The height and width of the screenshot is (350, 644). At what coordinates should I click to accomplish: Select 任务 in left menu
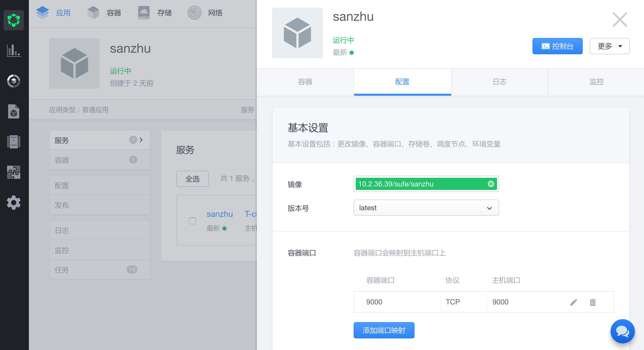pyautogui.click(x=100, y=270)
